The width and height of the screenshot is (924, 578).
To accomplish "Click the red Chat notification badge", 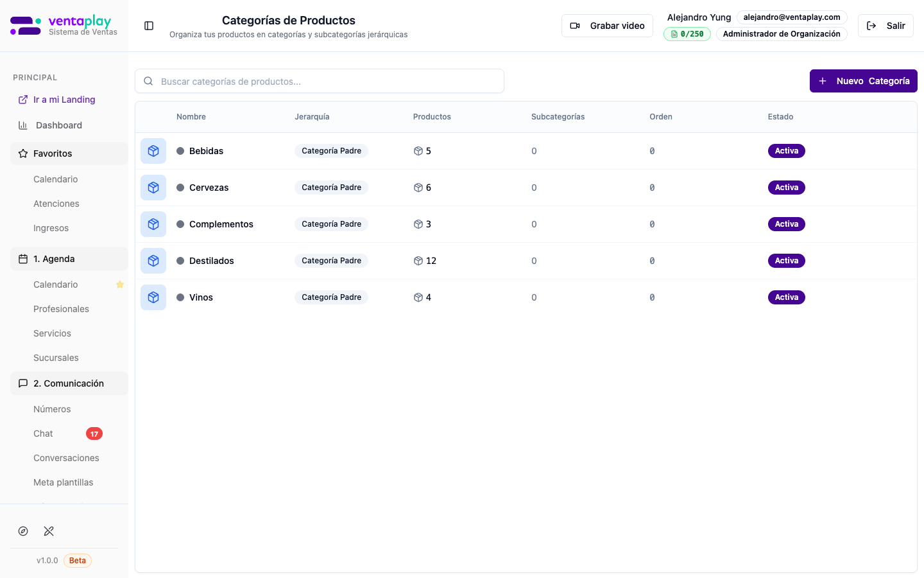I will point(94,434).
